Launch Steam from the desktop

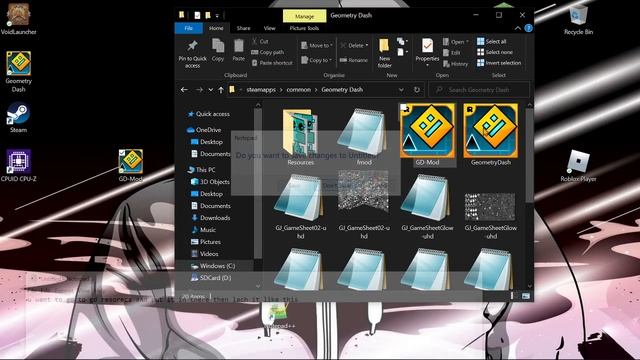[18, 118]
